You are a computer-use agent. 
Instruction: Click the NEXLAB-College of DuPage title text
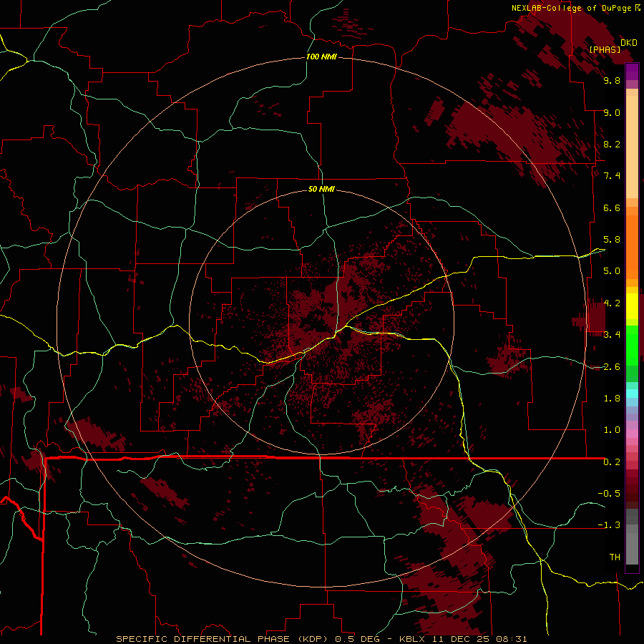click(x=572, y=8)
